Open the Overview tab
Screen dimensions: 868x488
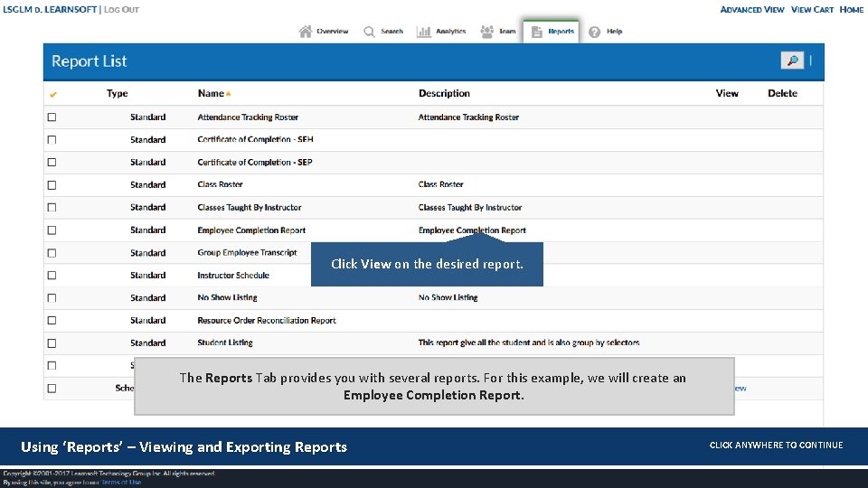coord(332,32)
